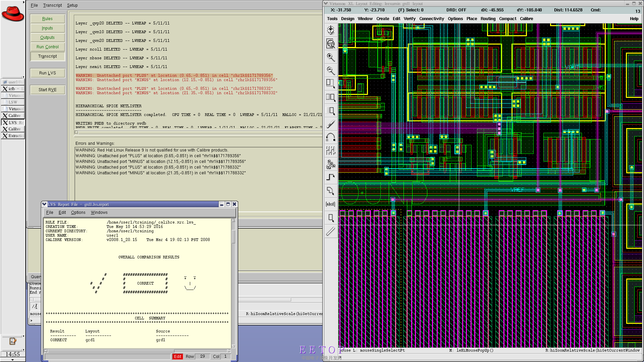Open the Run Control panel

pos(47,47)
